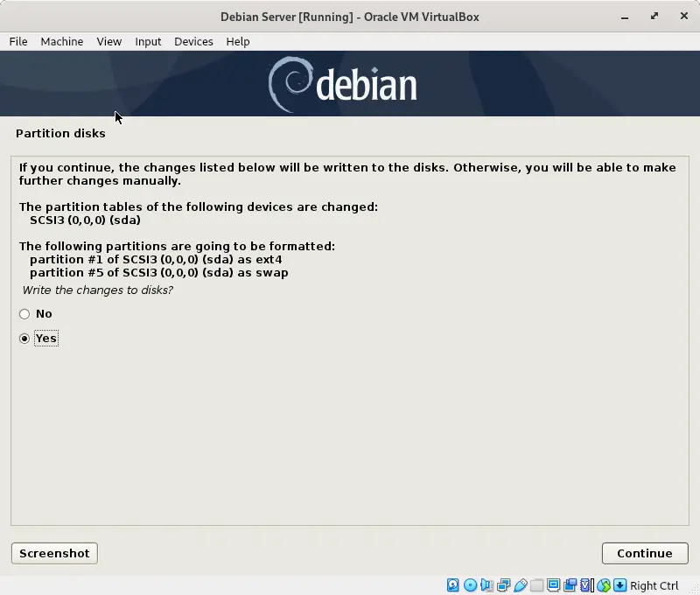Click the USB devices status icon
Viewport: 700px width, 595px height.
[520, 584]
